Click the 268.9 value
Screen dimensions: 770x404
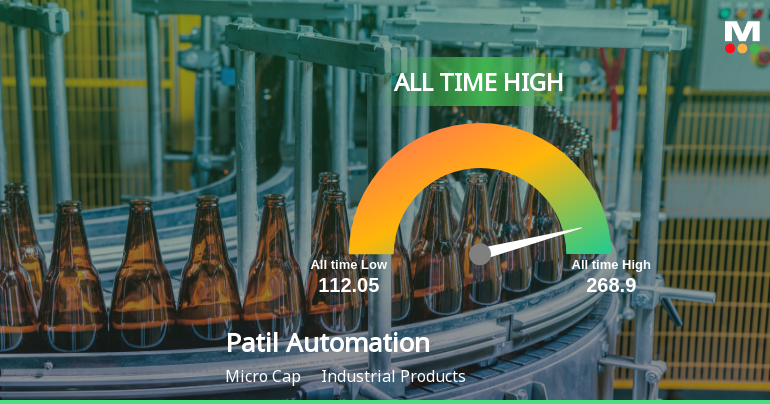(x=611, y=285)
